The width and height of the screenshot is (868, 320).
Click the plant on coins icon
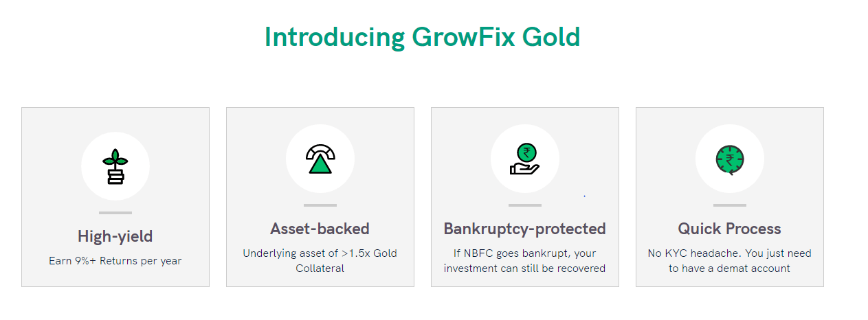[x=115, y=167]
